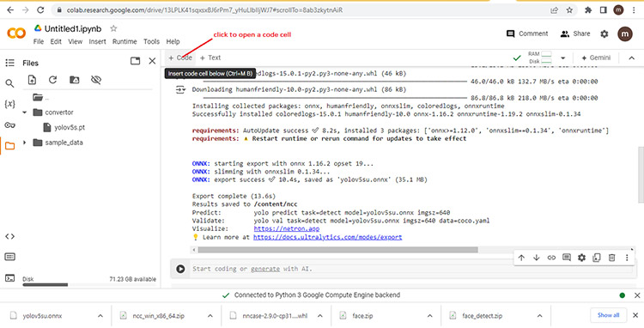
Task: Open more cell actions three-dot menu
Action: tap(627, 258)
